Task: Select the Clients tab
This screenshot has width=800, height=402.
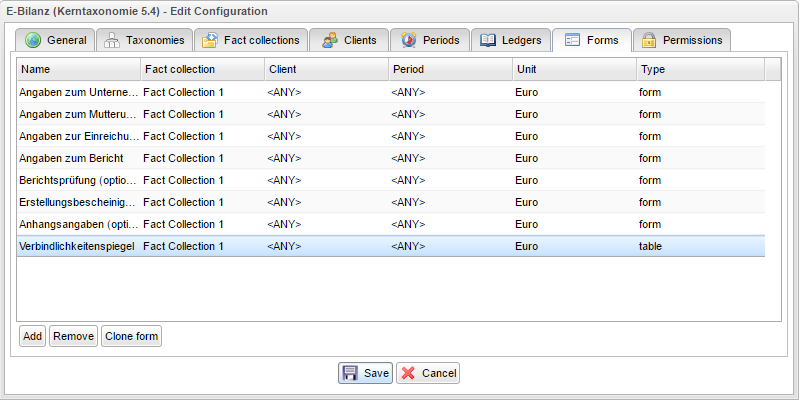Action: (x=348, y=40)
